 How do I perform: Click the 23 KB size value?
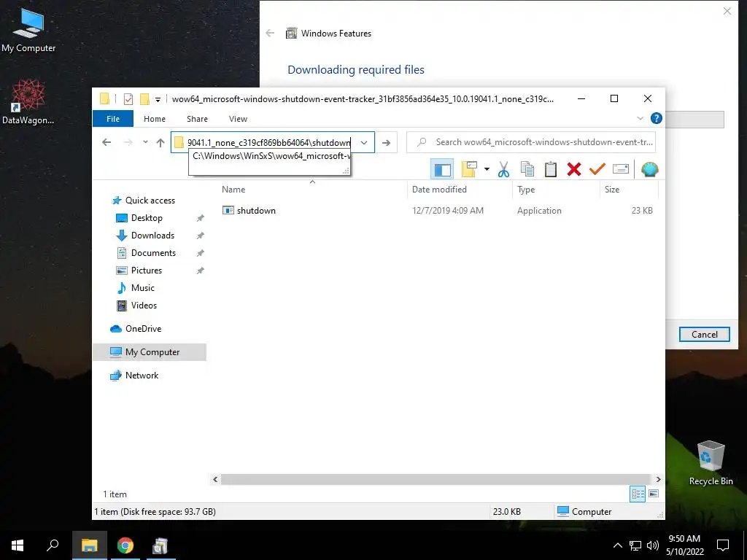tap(642, 211)
